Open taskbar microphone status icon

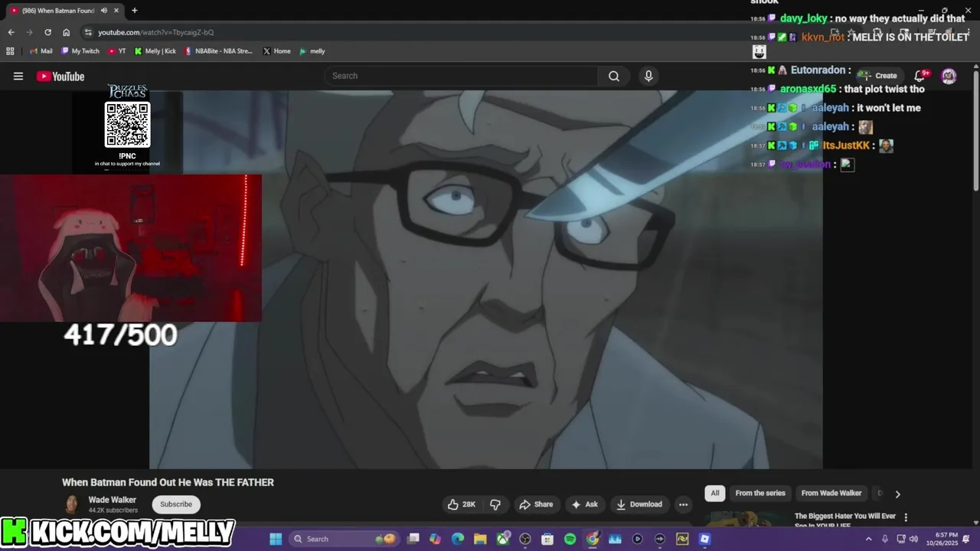coord(885,540)
